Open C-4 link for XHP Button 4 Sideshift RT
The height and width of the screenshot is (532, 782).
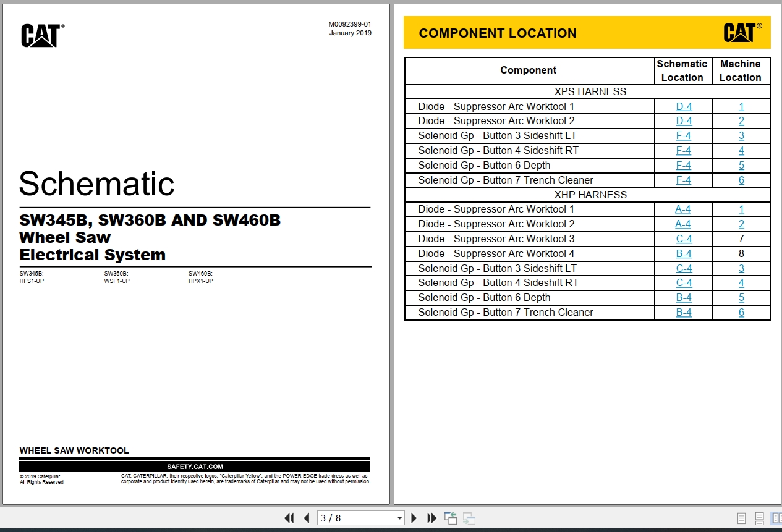pos(684,283)
